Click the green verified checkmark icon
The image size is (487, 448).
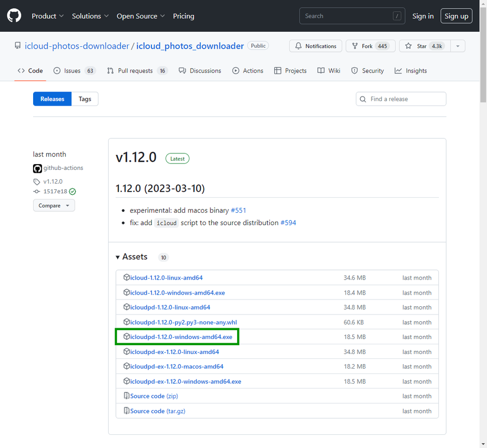coord(73,191)
